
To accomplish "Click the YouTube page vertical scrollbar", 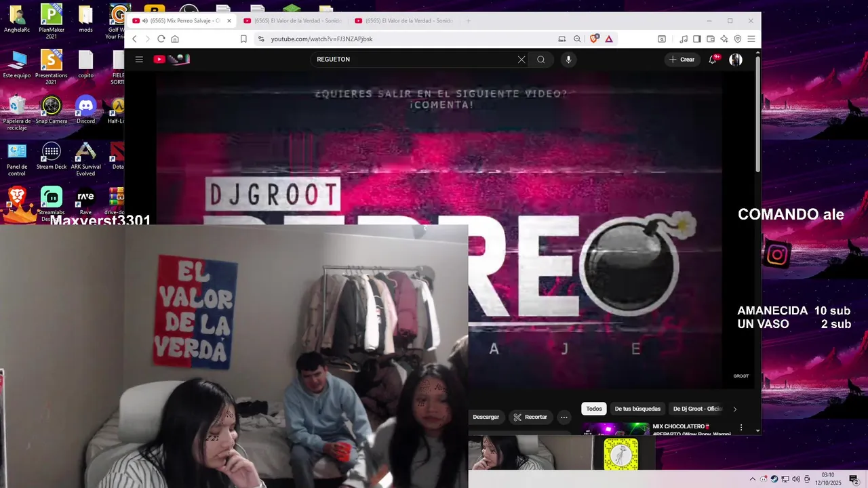I will 757,115.
